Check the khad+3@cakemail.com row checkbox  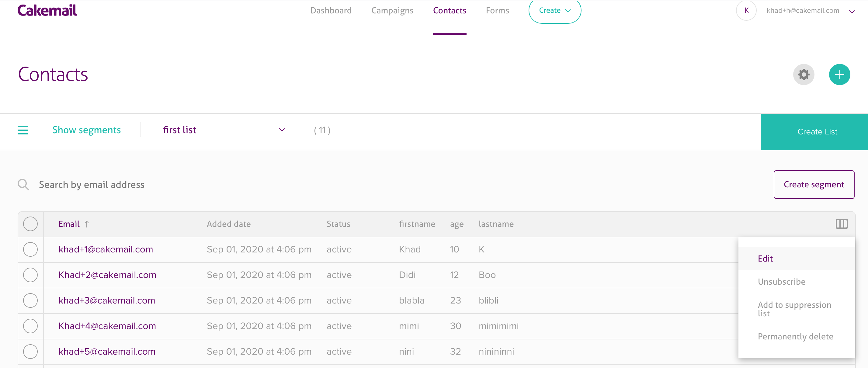(x=30, y=300)
